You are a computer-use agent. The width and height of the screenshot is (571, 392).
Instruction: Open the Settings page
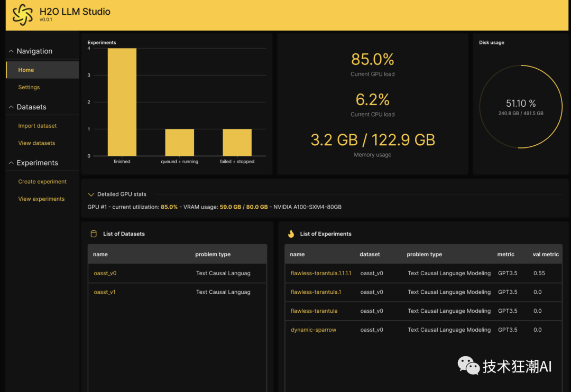(x=29, y=87)
